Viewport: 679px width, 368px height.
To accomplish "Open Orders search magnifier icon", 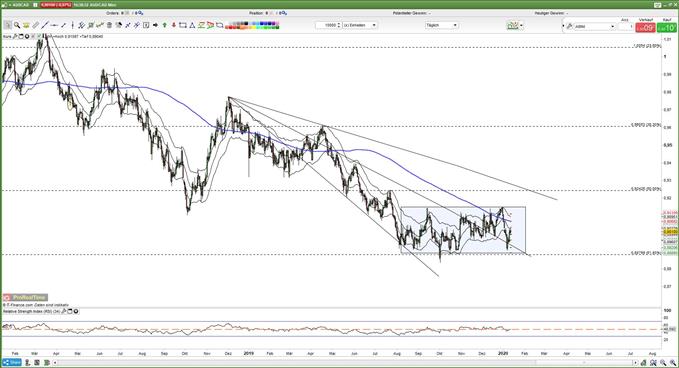I will pos(141,13).
